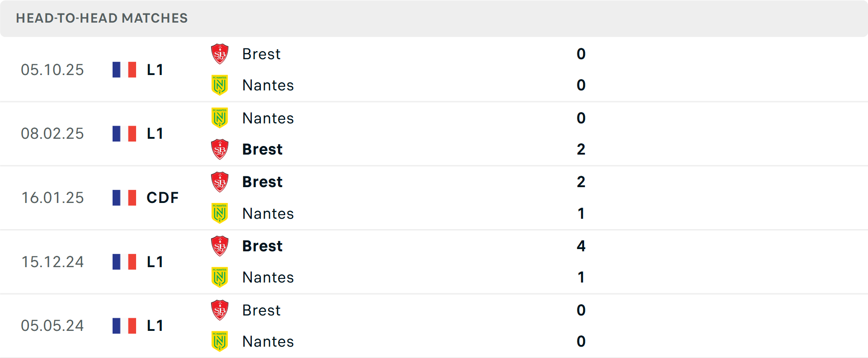Click the Brest shield in the 05.05.24 match
This screenshot has width=868, height=358.
[x=220, y=310]
